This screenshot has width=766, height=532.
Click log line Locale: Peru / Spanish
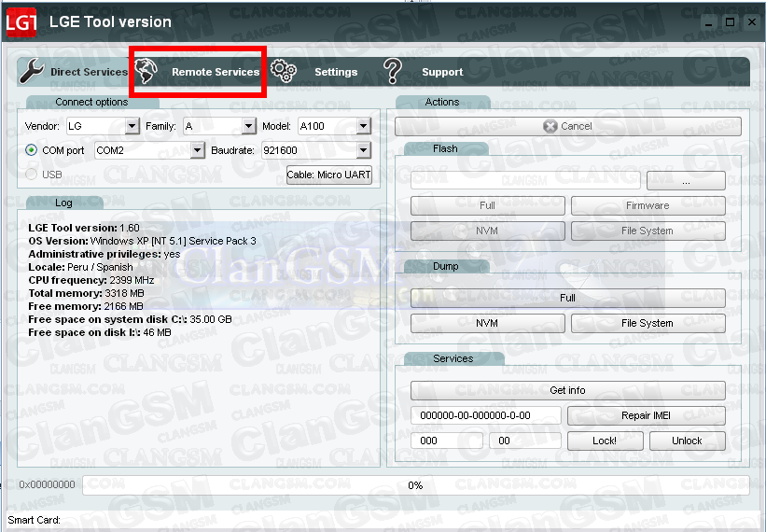tap(80, 268)
